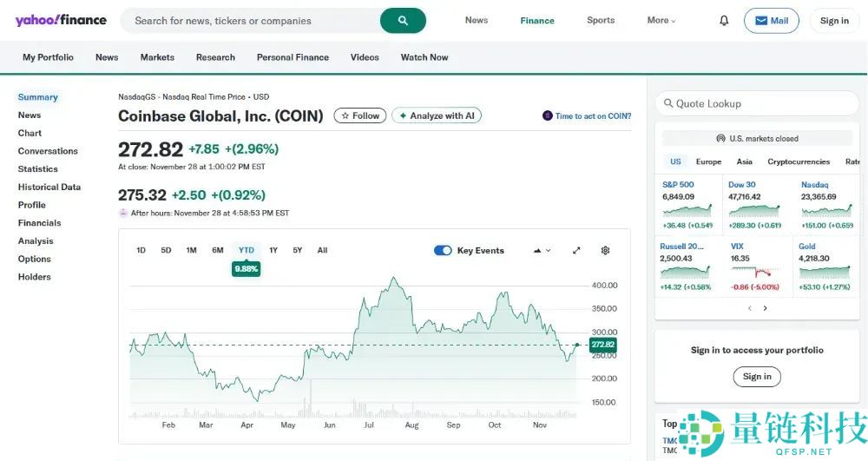Follow the COIN stock
The width and height of the screenshot is (868, 461).
pos(360,115)
